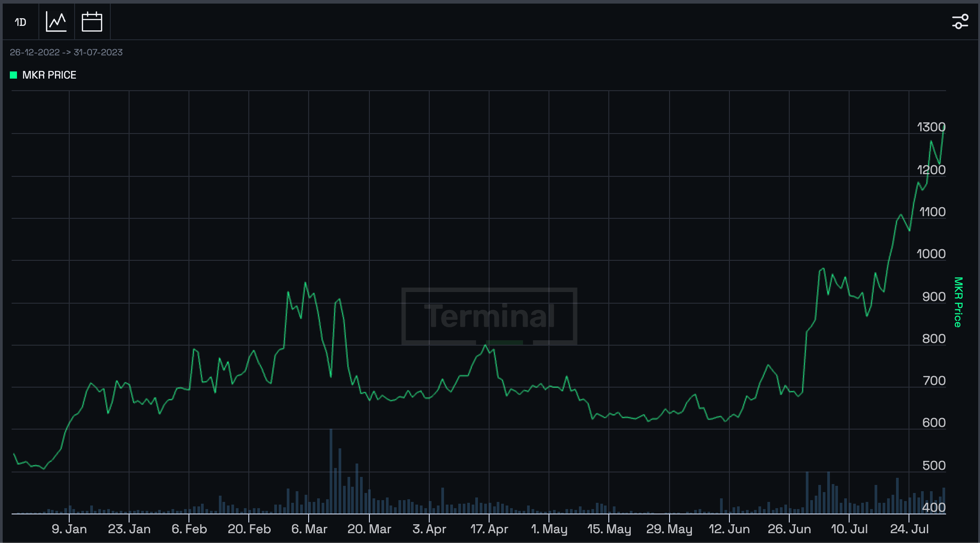Click the 9. Jan date label

[69, 529]
